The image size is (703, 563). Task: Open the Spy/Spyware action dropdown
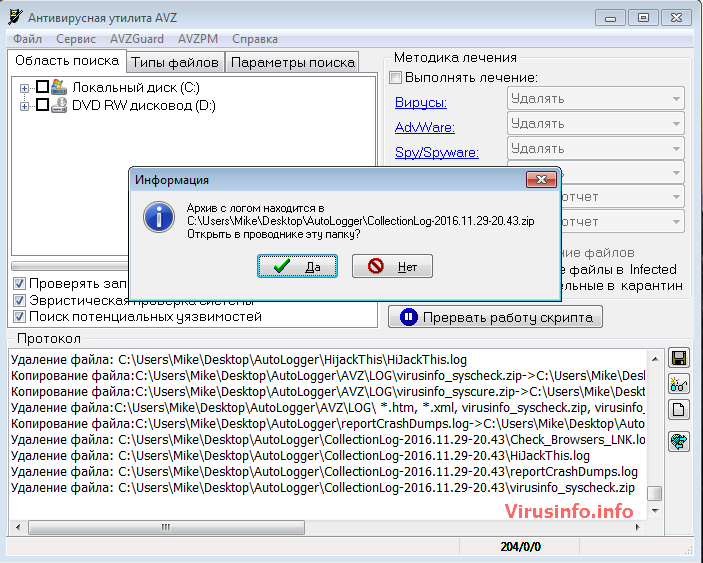tap(596, 149)
